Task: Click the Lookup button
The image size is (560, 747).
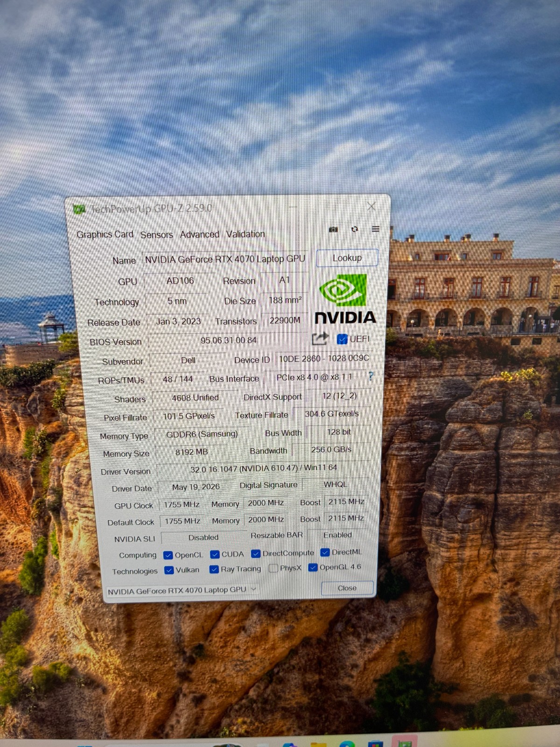Action: (347, 258)
